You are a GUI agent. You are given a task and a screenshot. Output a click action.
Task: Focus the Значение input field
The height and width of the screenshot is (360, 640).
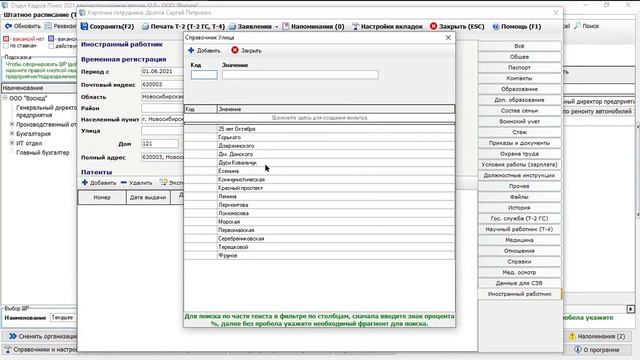[300, 75]
